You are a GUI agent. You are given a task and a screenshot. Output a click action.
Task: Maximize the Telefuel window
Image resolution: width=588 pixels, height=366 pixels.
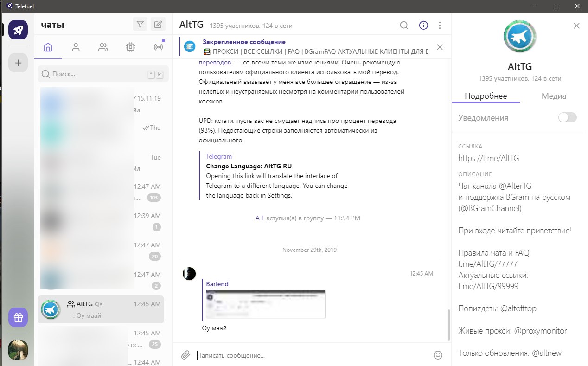point(556,6)
